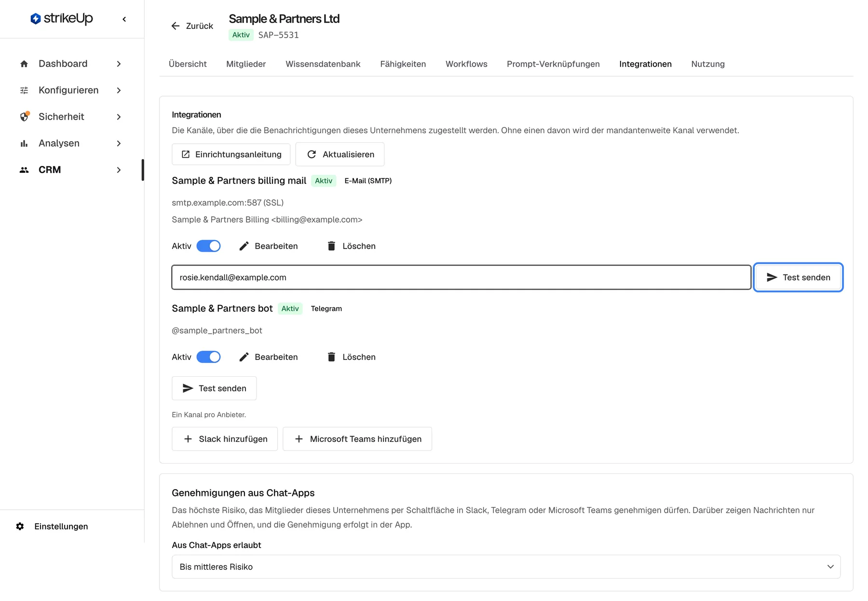Click the Sicherheit shield icon

(24, 117)
